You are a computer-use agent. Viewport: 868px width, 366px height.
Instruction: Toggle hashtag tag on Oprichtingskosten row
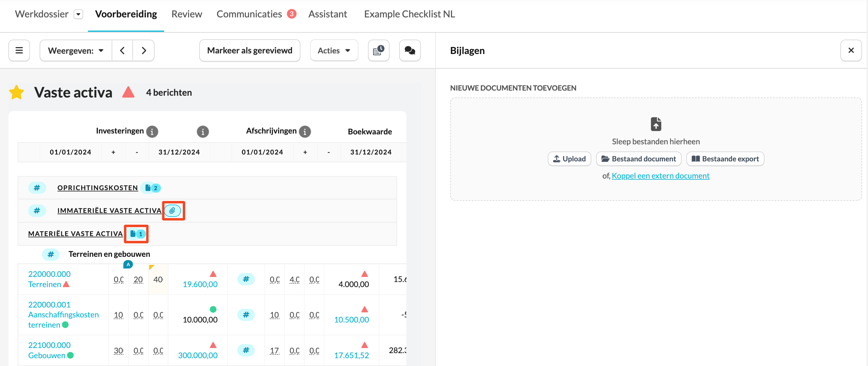[x=37, y=188]
